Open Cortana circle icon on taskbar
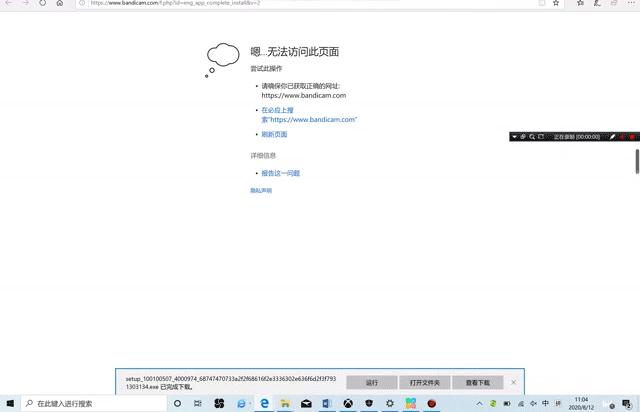640x412 pixels. pos(177,403)
